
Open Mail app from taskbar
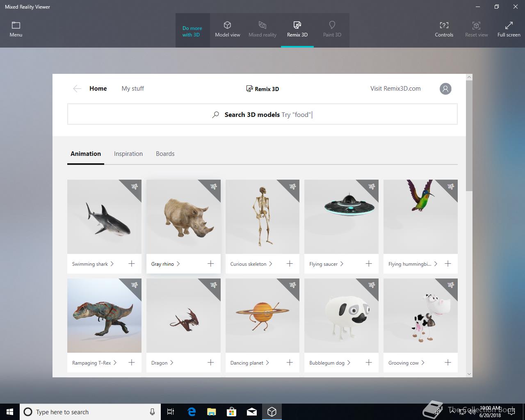(252, 412)
